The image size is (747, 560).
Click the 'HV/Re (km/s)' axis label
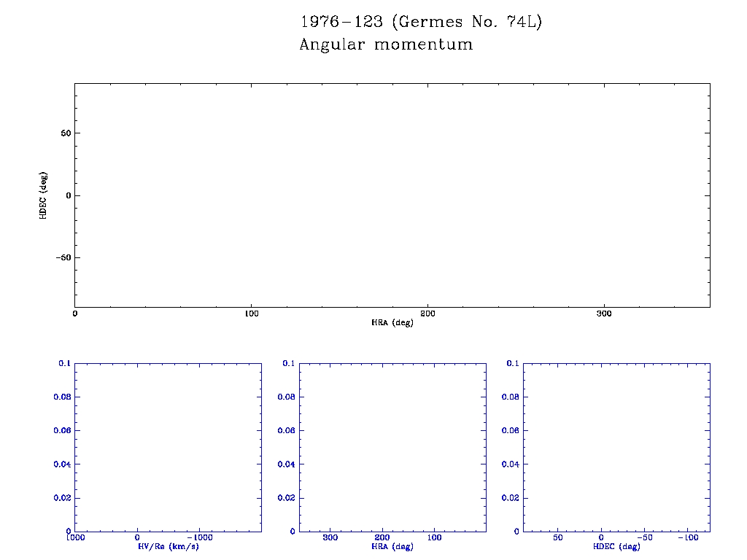[168, 546]
